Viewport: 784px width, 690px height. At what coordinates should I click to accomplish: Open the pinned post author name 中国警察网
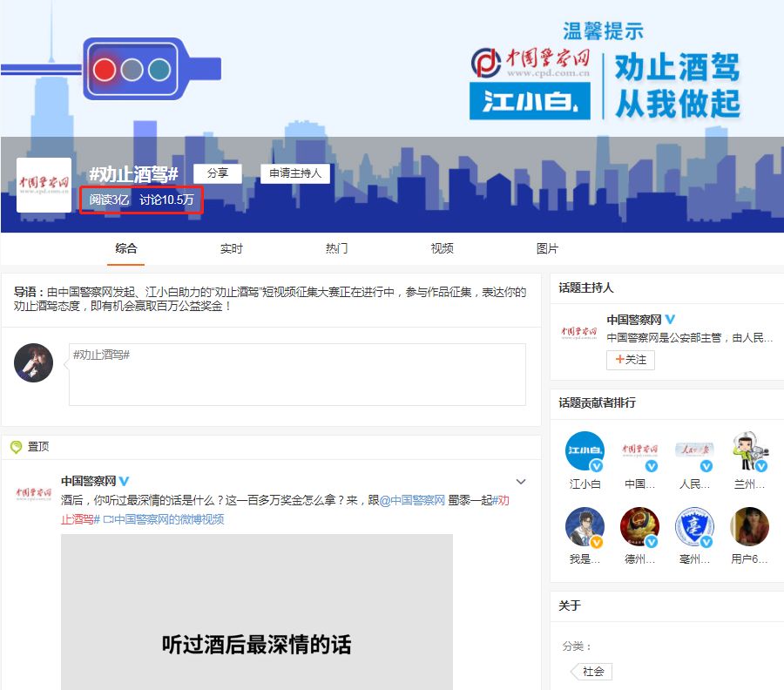click(89, 481)
